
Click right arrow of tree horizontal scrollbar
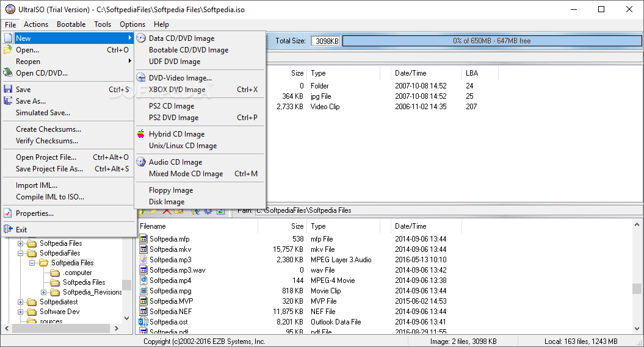[117, 329]
